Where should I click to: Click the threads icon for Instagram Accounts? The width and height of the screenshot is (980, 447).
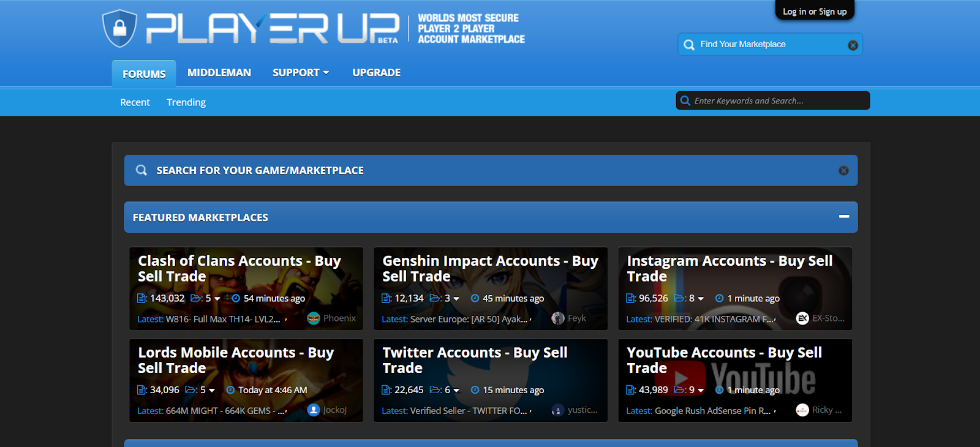630,298
